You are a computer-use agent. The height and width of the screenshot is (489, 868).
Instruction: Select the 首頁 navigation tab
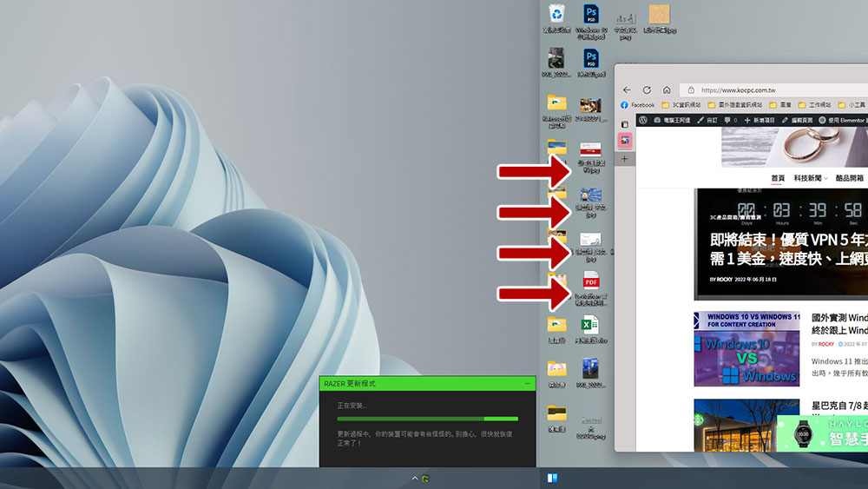point(777,178)
